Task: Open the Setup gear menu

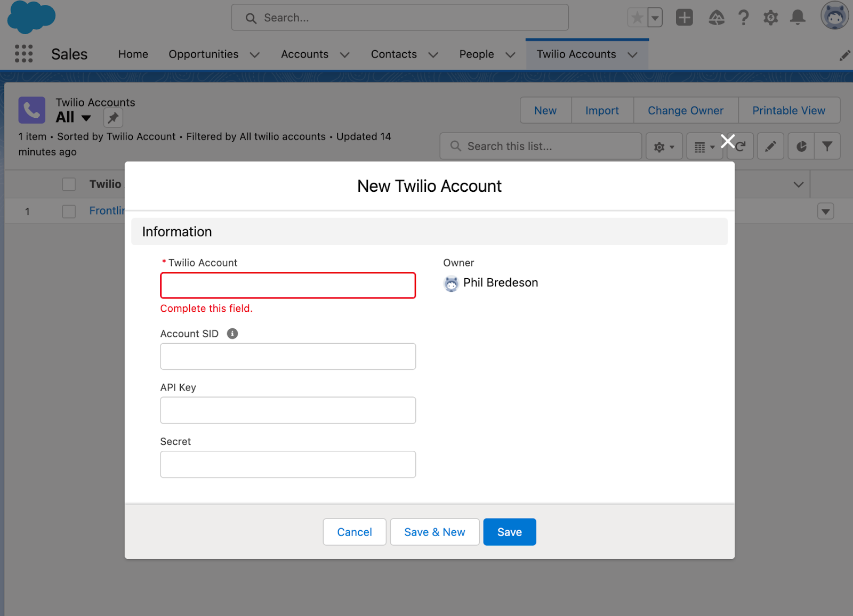Action: point(771,18)
